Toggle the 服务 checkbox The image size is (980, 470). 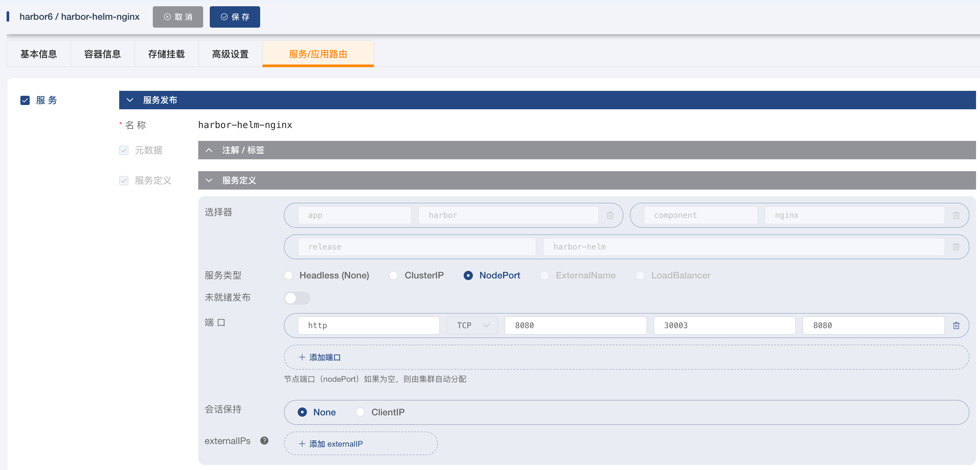coord(25,100)
